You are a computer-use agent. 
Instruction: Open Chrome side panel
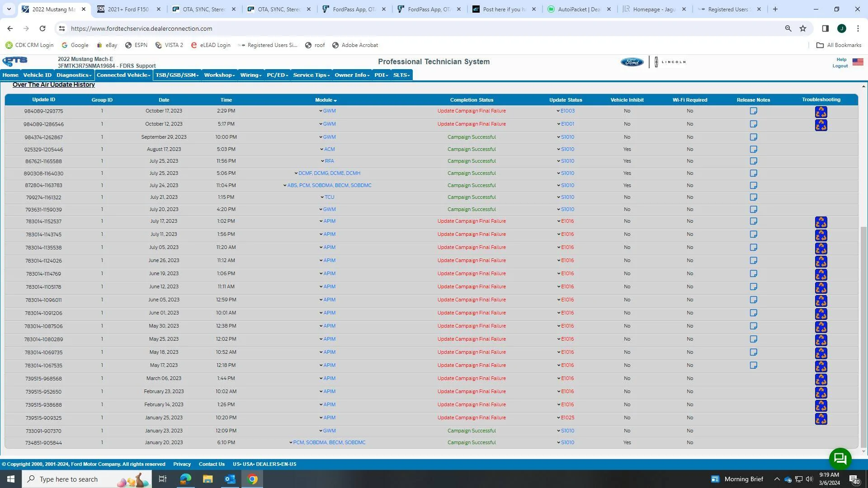coord(825,28)
